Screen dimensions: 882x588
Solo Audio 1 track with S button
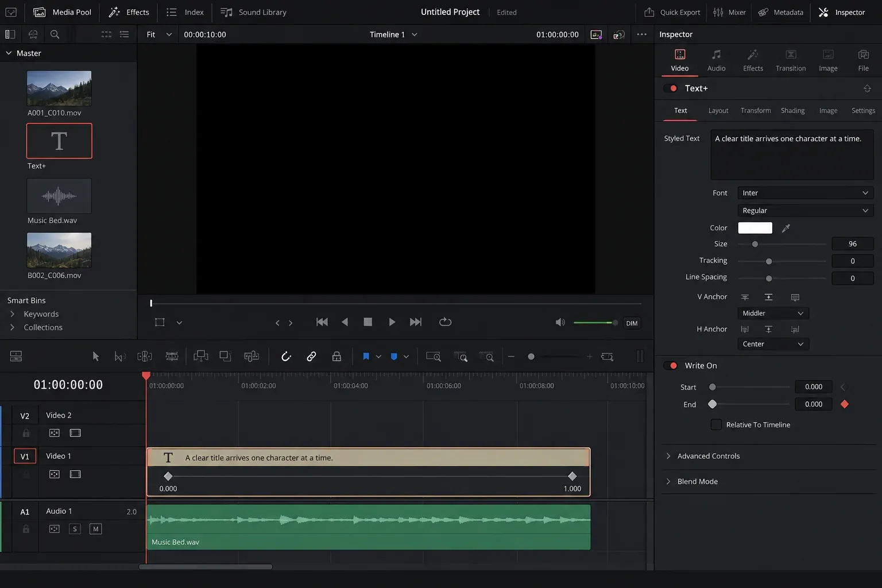[x=75, y=529]
